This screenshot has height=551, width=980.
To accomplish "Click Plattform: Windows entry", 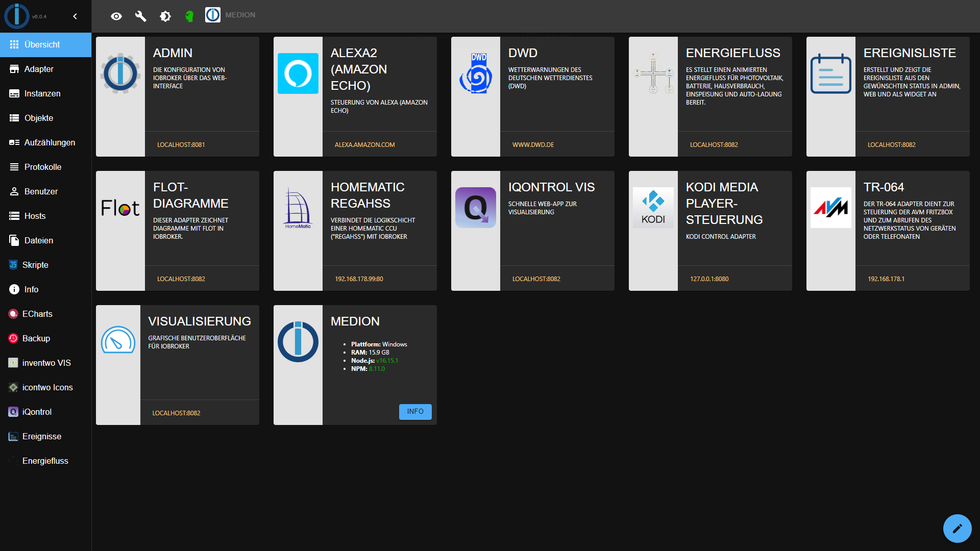I will [379, 344].
